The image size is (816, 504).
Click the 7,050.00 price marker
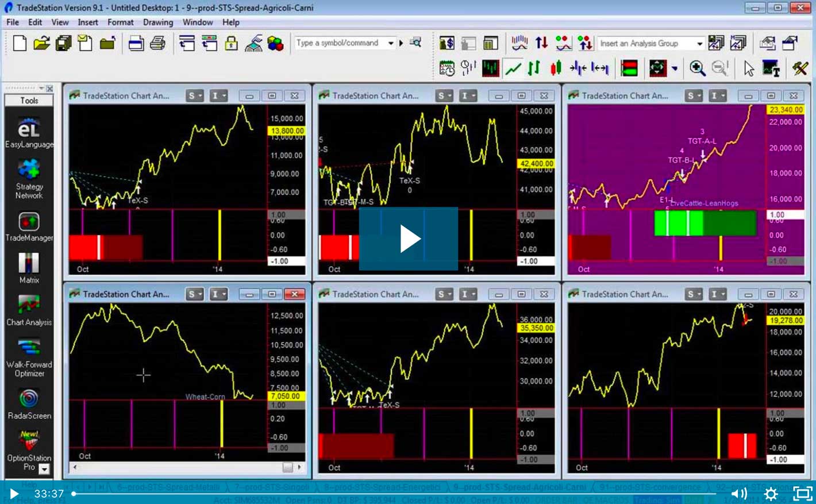point(286,396)
